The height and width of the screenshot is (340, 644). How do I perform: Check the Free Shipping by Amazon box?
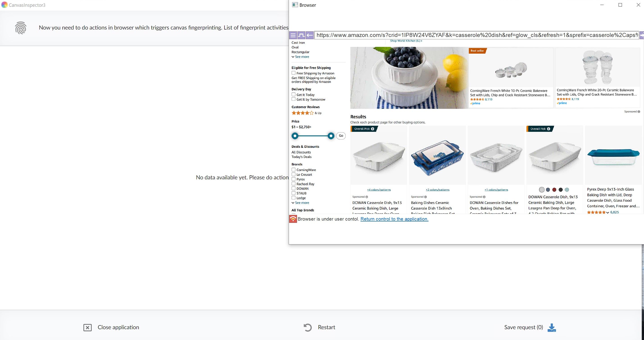coord(293,73)
